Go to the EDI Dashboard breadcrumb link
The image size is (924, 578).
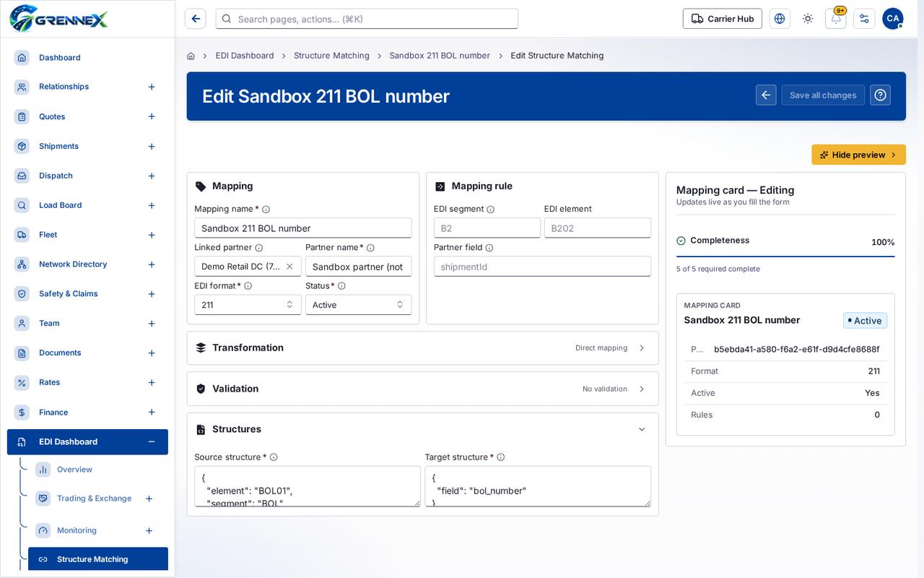pos(245,56)
